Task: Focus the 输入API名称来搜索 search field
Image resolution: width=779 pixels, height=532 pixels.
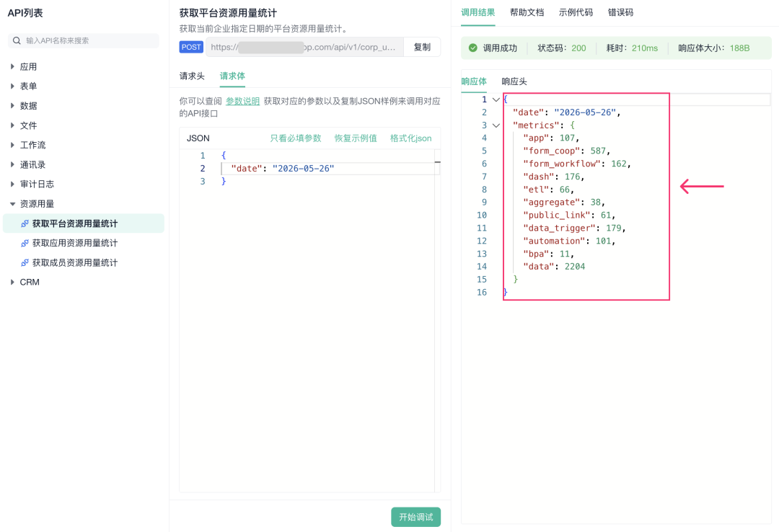Action: [x=84, y=41]
